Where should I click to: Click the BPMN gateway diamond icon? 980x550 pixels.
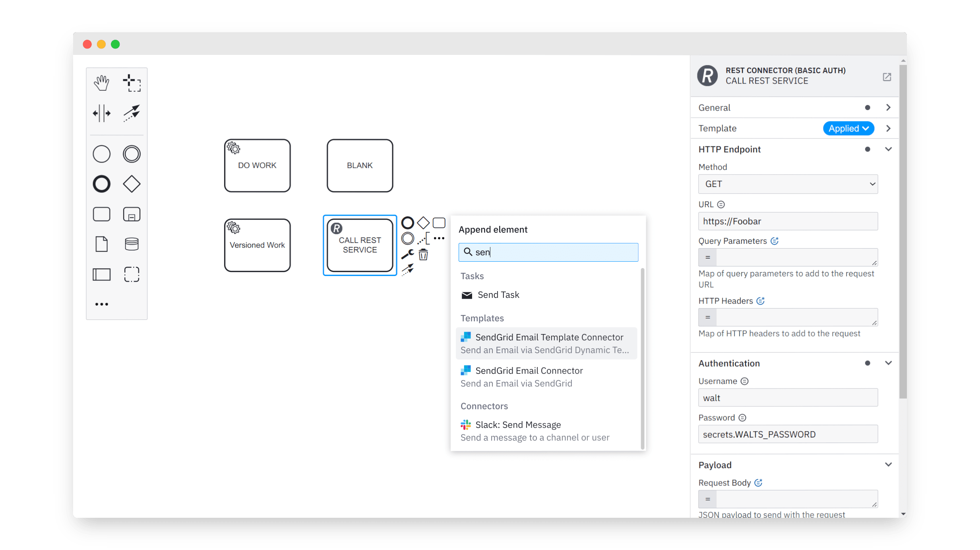pyautogui.click(x=132, y=183)
